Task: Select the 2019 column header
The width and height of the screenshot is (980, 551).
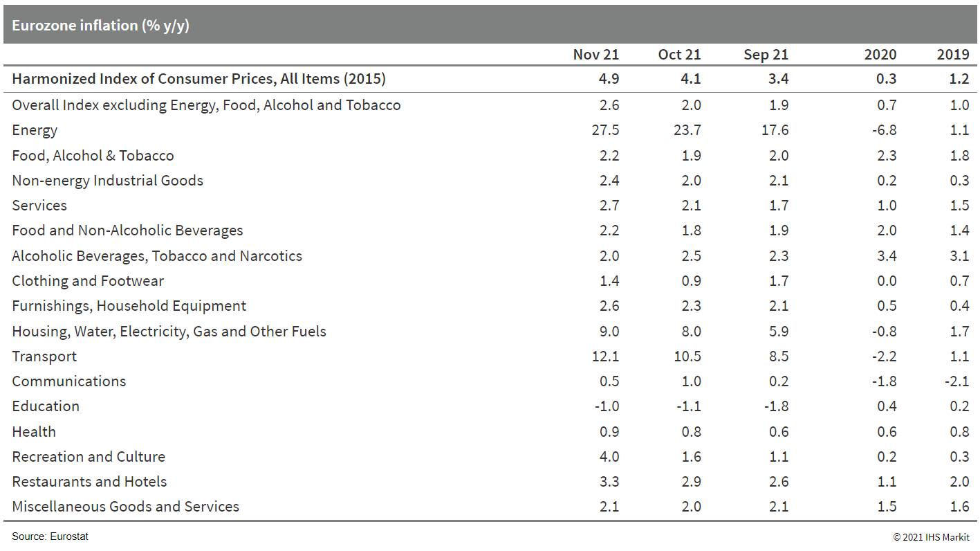Action: (x=952, y=55)
